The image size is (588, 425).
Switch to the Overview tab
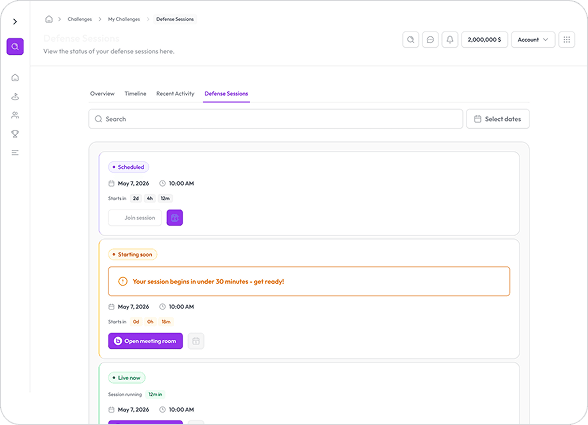pyautogui.click(x=102, y=94)
